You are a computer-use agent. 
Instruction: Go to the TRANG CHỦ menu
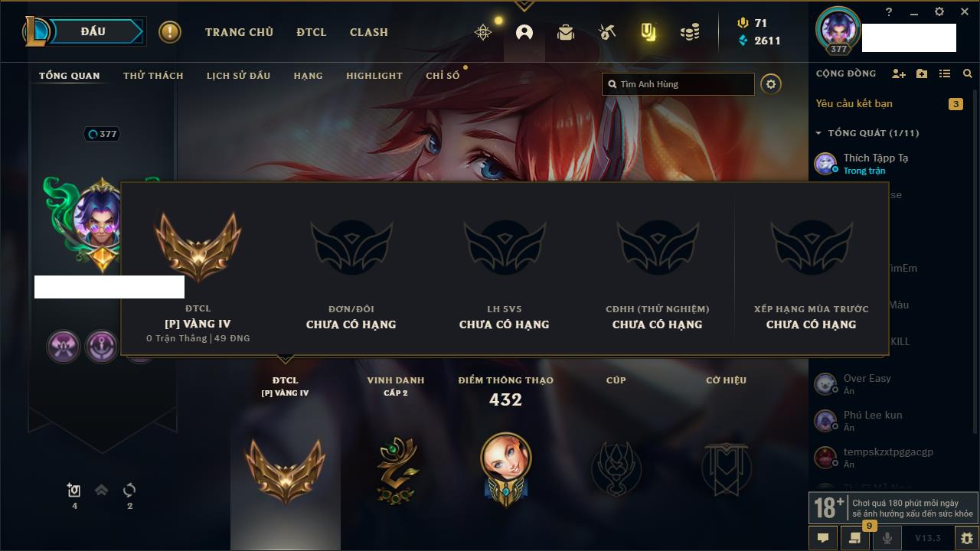[239, 32]
